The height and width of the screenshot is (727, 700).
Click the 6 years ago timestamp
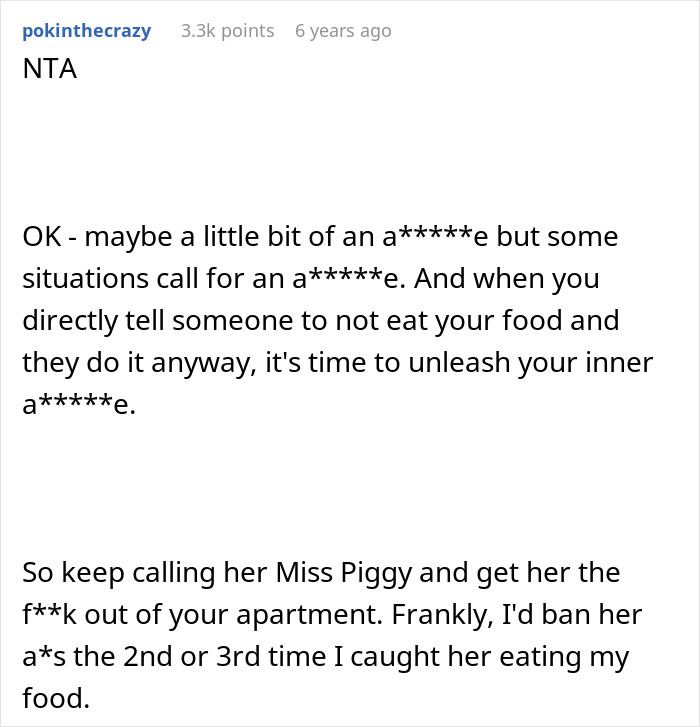point(343,31)
